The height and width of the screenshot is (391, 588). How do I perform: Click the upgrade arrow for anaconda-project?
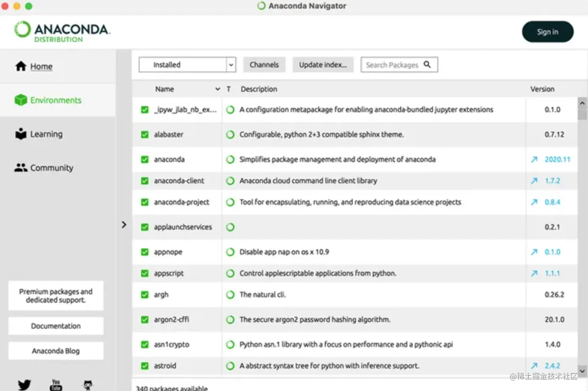point(534,202)
